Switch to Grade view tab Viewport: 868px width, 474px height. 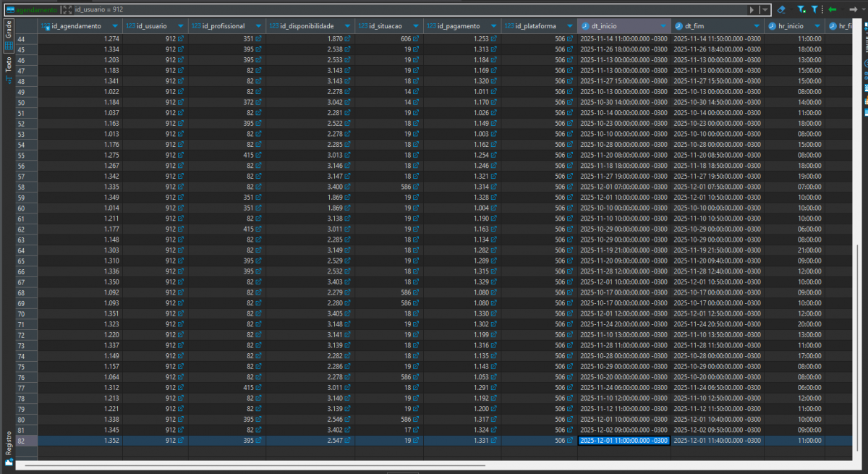[9, 30]
